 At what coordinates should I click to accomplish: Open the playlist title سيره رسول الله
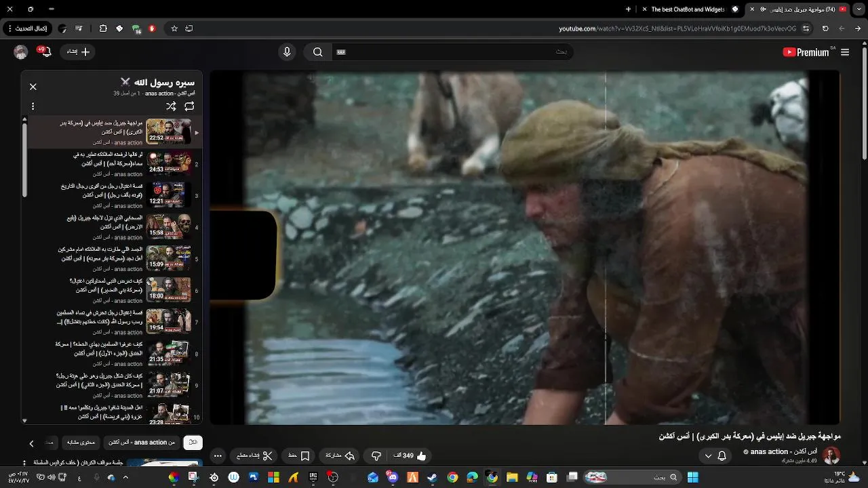coord(157,82)
